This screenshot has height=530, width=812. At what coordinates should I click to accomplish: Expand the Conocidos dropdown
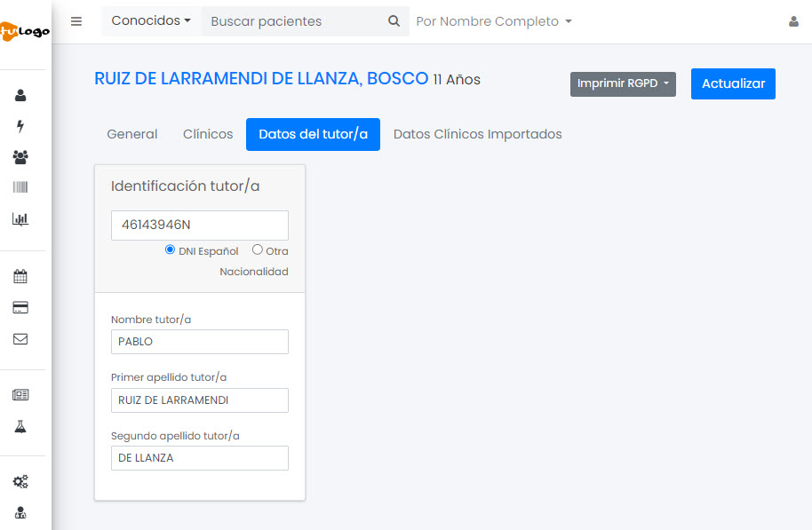click(x=151, y=20)
